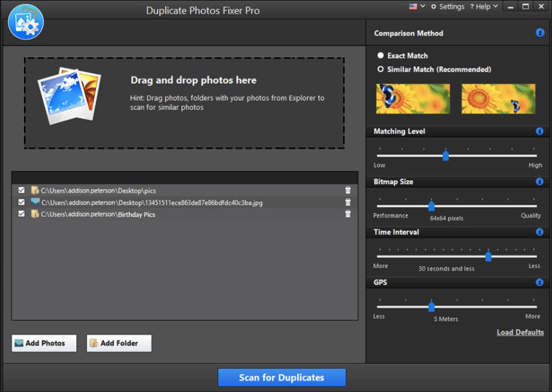Open Settings from the title bar

click(448, 7)
